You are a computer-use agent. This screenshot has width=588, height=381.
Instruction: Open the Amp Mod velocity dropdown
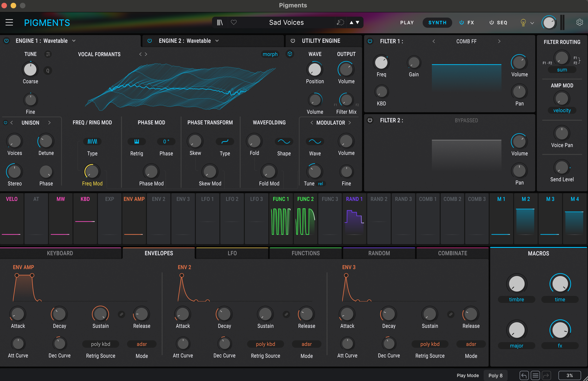click(562, 110)
